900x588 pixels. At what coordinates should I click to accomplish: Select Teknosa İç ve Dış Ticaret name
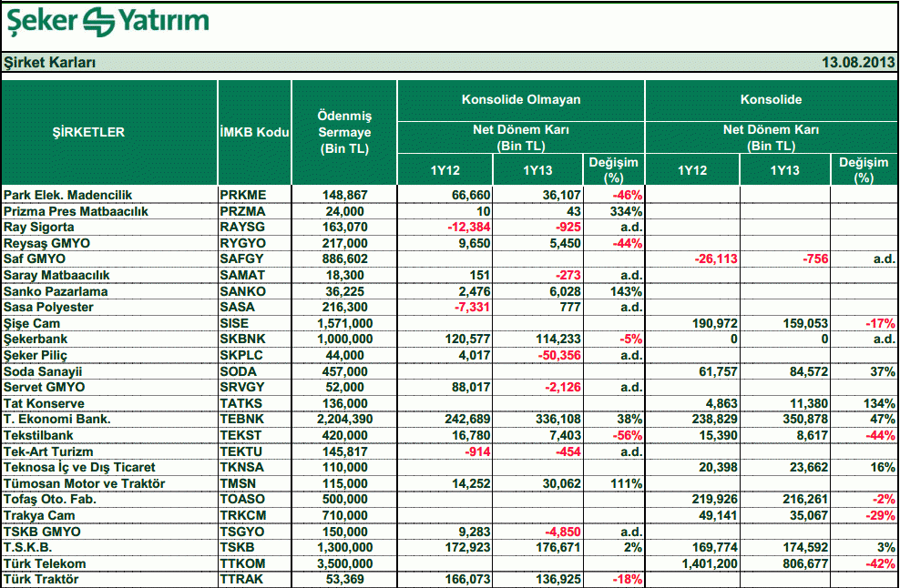pyautogui.click(x=79, y=468)
